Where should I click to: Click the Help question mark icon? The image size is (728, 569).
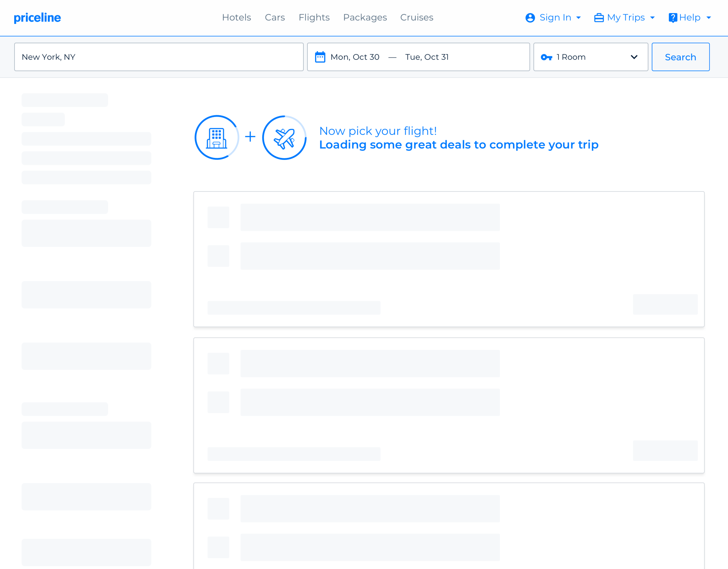point(673,18)
